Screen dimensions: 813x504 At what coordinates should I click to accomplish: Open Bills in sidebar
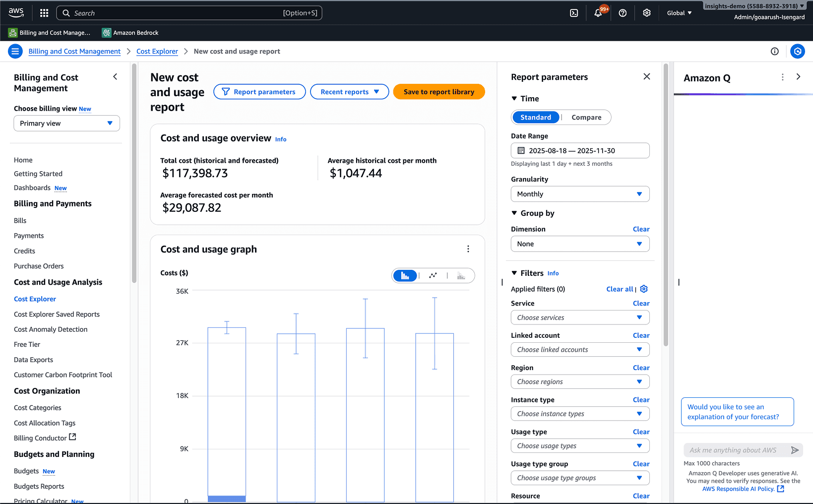20,221
